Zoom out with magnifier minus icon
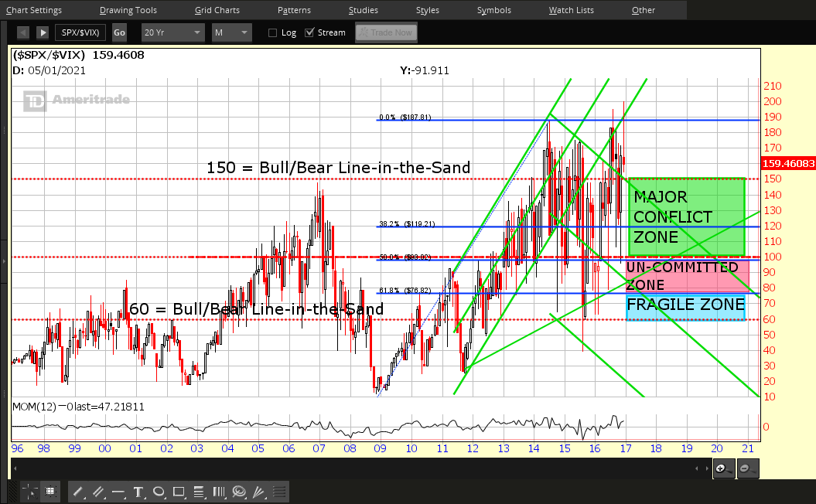 (748, 468)
